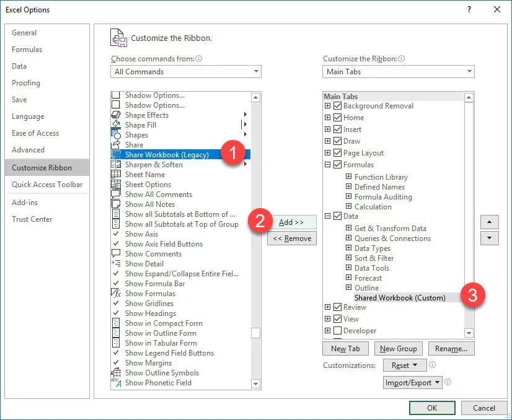Click the command list scrollbar down arrow

255,384
